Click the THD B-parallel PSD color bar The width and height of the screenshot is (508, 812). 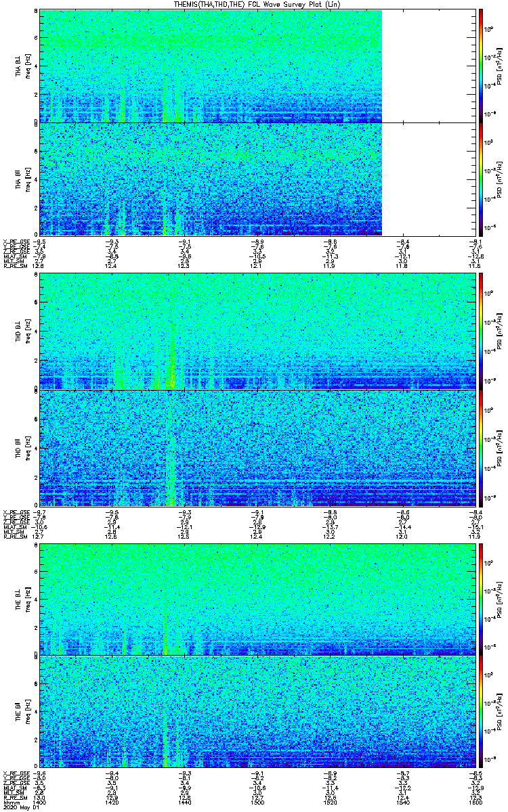click(x=480, y=447)
